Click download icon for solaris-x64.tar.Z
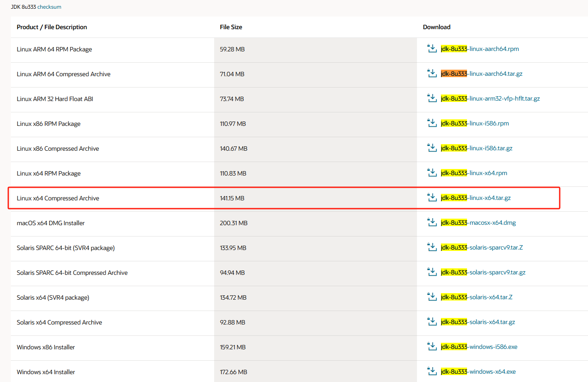This screenshot has height=382, width=588. click(432, 297)
